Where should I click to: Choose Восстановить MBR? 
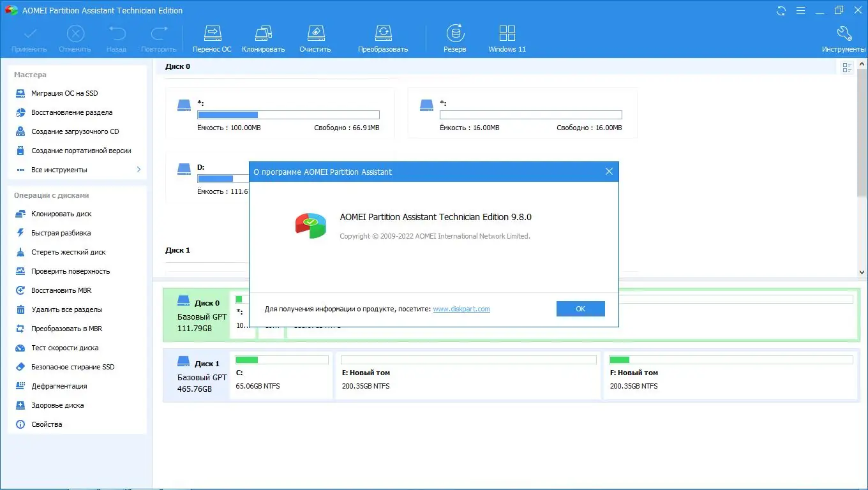[x=61, y=290]
